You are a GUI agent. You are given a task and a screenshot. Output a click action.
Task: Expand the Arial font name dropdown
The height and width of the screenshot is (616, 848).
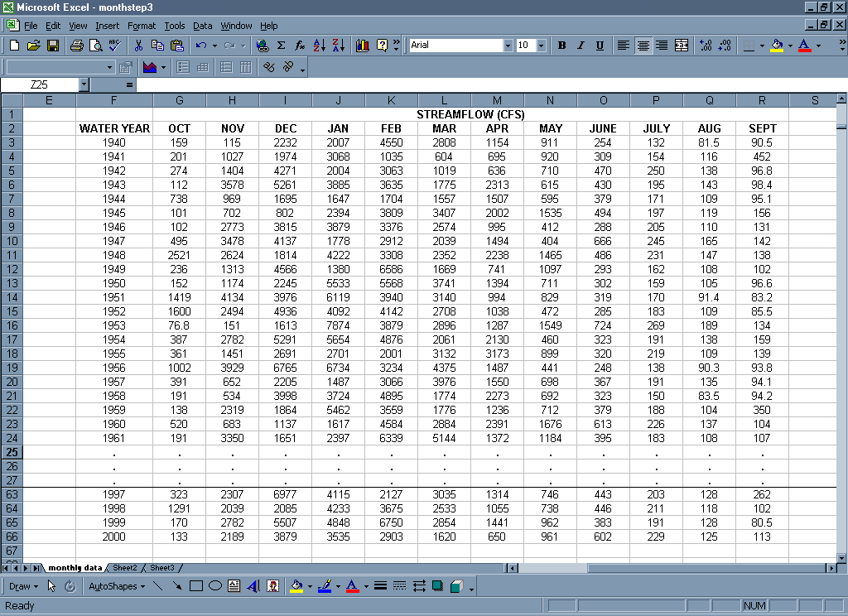508,46
